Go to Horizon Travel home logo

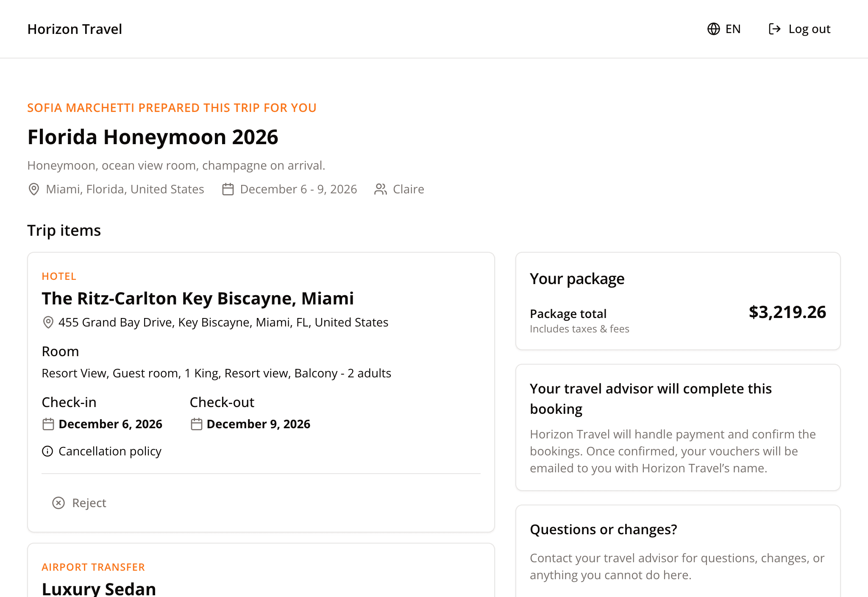(75, 29)
